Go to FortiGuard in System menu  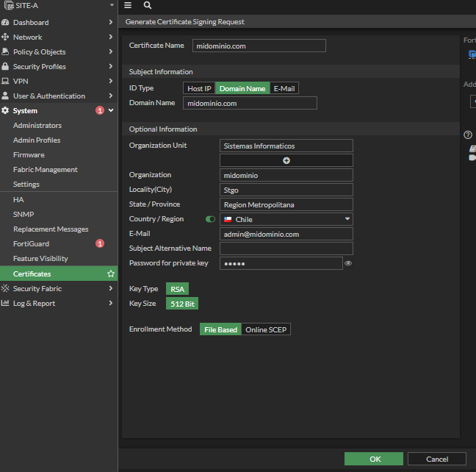coord(31,244)
